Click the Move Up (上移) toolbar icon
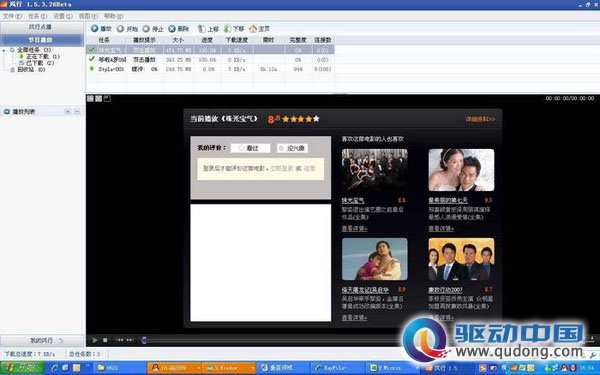 (201, 28)
